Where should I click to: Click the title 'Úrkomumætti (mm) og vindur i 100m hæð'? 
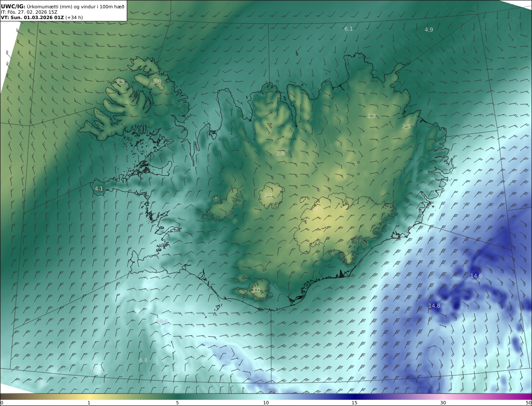pos(75,6)
